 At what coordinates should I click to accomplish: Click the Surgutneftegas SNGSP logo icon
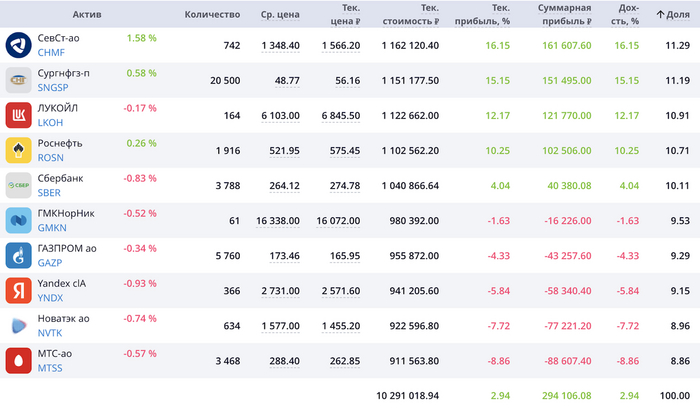[x=20, y=80]
